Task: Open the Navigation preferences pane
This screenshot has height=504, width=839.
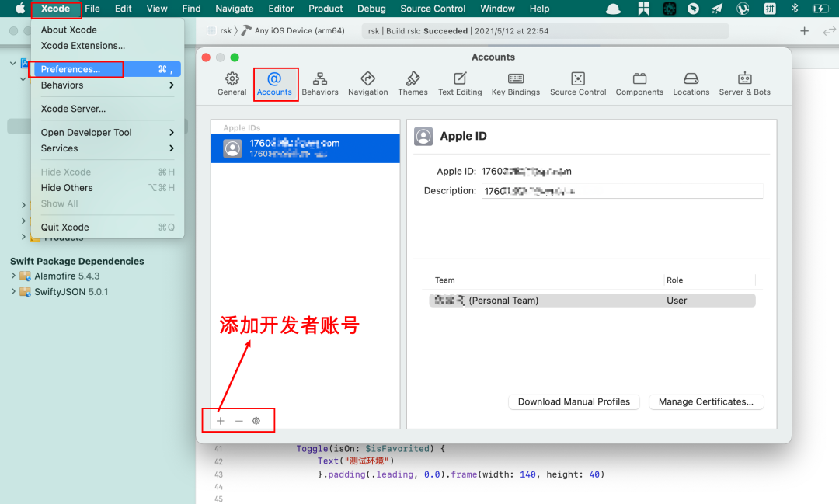Action: [x=367, y=84]
